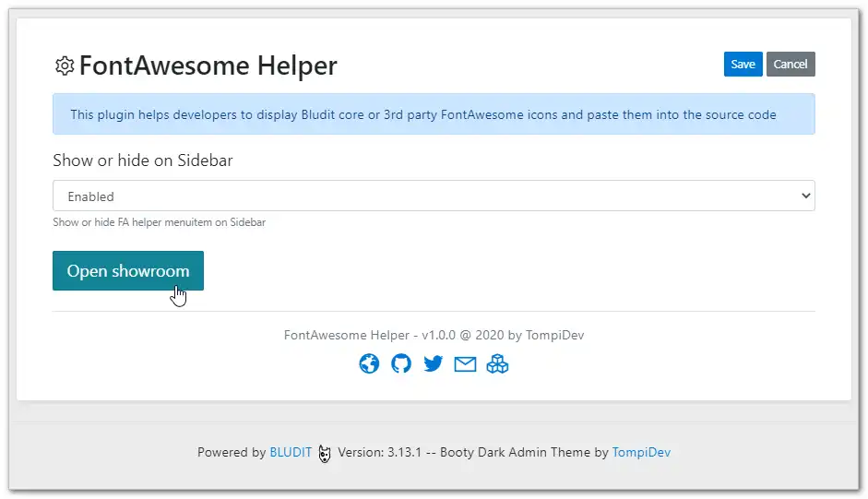Follow the BLUDIT link in footer
This screenshot has width=868, height=499.
[x=291, y=453]
